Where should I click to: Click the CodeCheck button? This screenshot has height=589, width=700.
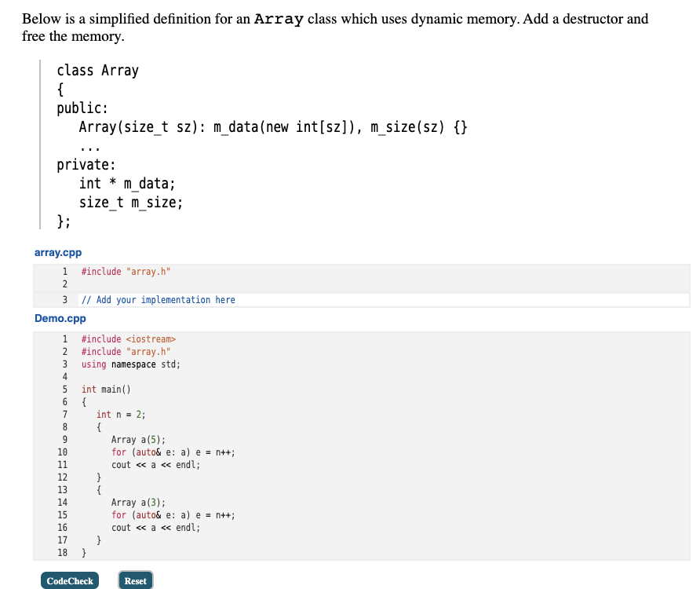point(69,580)
